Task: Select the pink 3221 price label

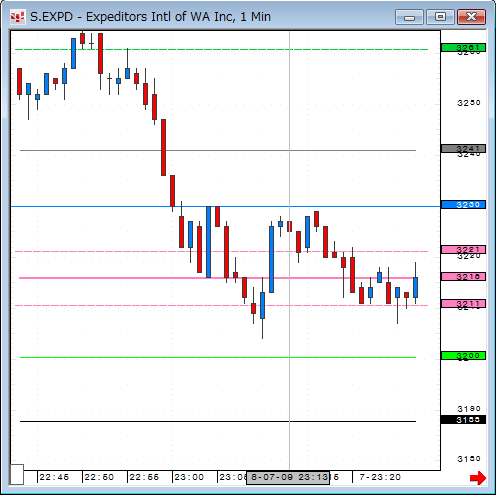Action: 463,249
